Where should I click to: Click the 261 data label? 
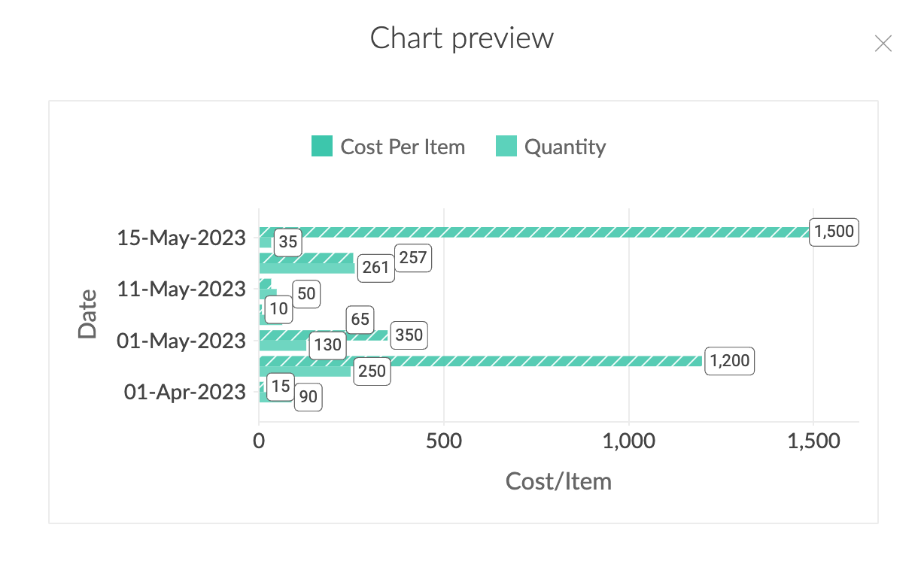375,268
